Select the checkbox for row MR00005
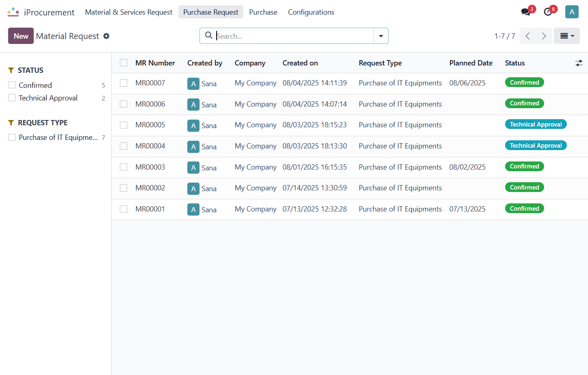Viewport: 588px width, 375px height. click(x=124, y=125)
